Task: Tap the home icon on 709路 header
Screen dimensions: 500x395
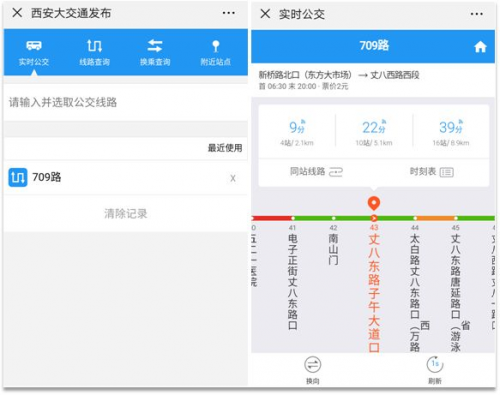Action: (x=480, y=47)
